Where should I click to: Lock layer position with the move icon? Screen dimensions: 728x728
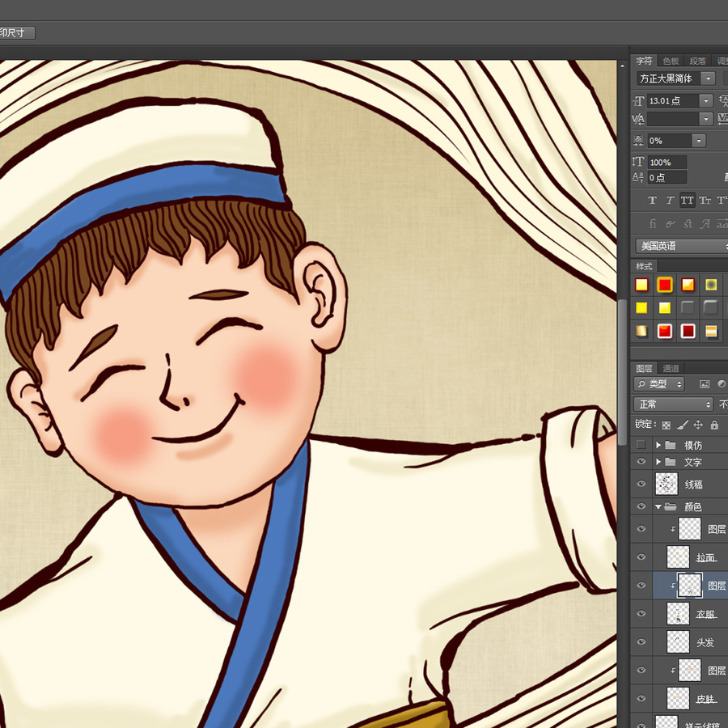698,425
